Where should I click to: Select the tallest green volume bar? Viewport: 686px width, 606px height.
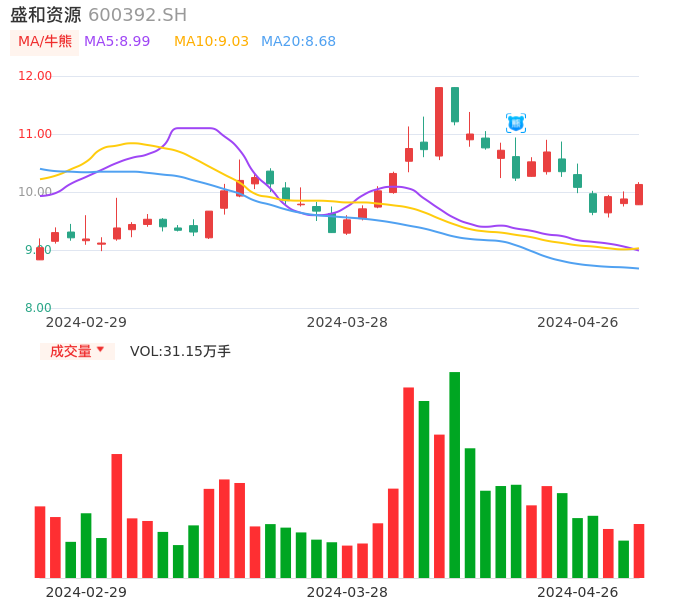(x=454, y=475)
